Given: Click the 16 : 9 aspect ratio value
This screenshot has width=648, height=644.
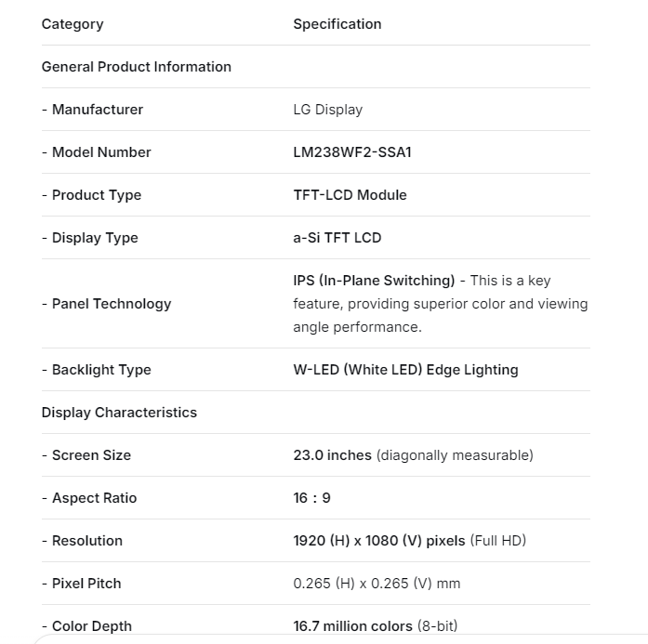Looking at the screenshot, I should (x=311, y=498).
